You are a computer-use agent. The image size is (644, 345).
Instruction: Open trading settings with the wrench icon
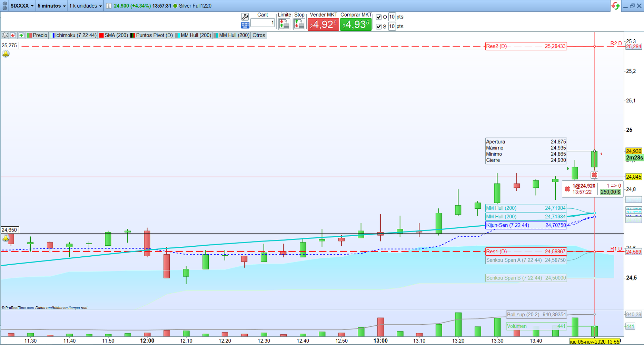tap(245, 17)
